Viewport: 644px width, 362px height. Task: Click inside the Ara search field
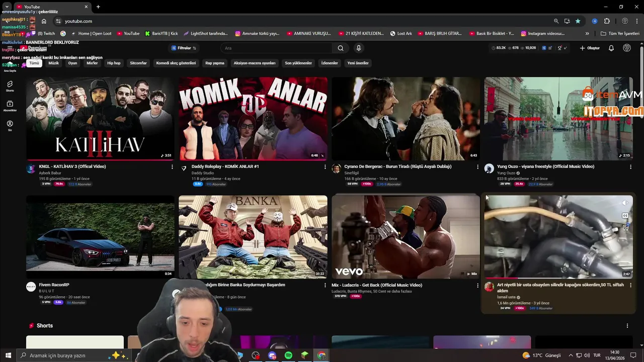click(x=276, y=48)
